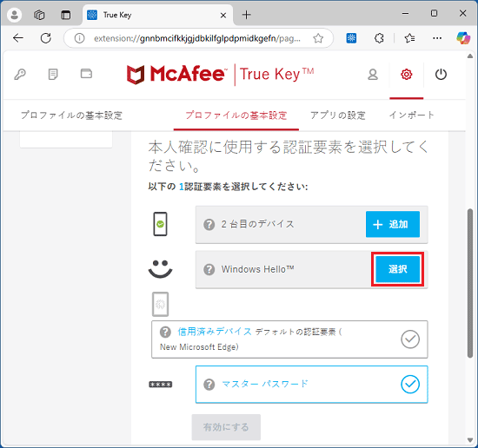Click the master password asterisks icon
The image size is (478, 448).
tap(161, 385)
